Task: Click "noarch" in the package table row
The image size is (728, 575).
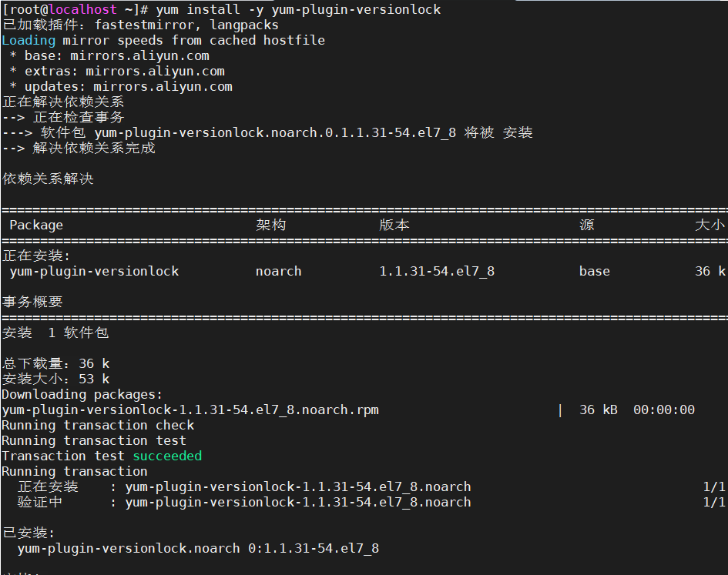Action: (278, 271)
